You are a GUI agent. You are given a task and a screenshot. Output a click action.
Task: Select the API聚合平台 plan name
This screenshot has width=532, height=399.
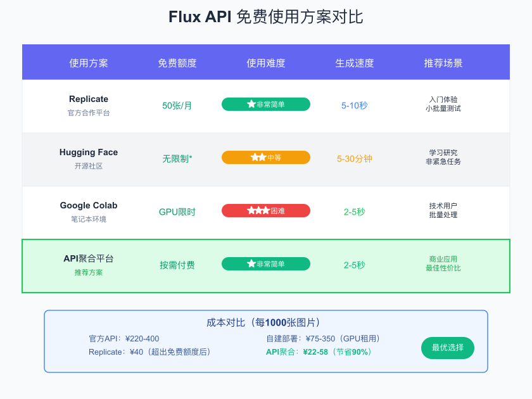coord(89,258)
